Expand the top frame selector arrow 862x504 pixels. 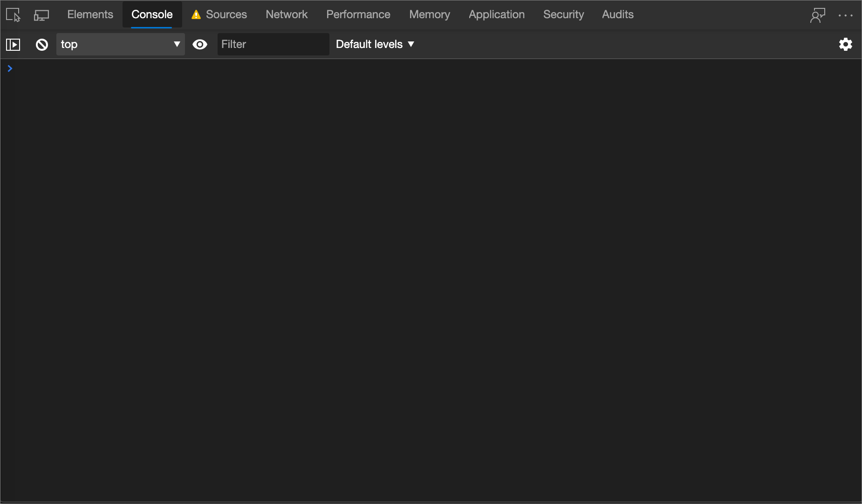tap(177, 44)
